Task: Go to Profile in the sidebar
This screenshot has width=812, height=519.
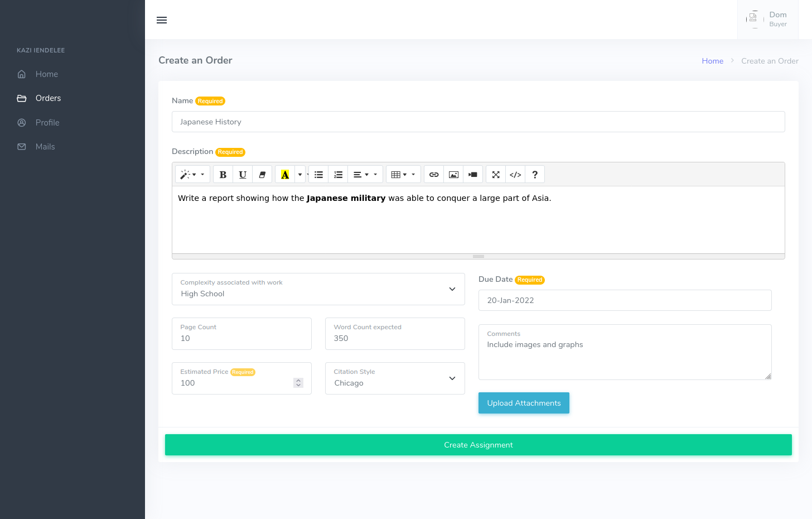Action: point(47,123)
